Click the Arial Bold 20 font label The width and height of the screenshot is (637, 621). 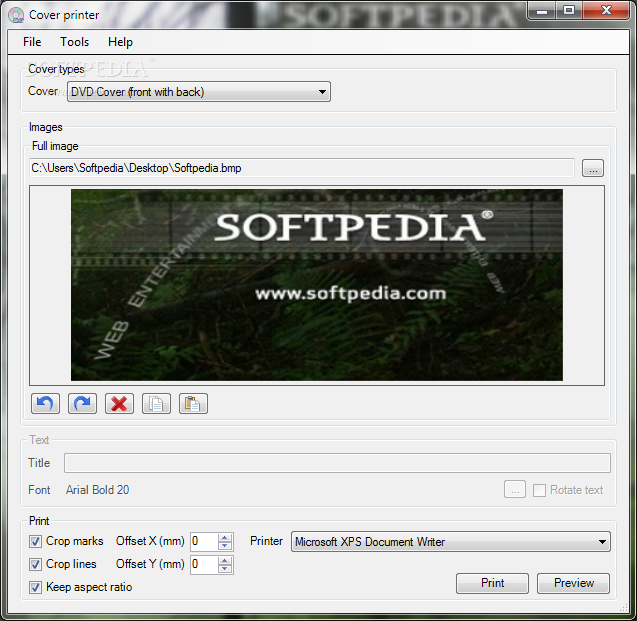pos(98,490)
